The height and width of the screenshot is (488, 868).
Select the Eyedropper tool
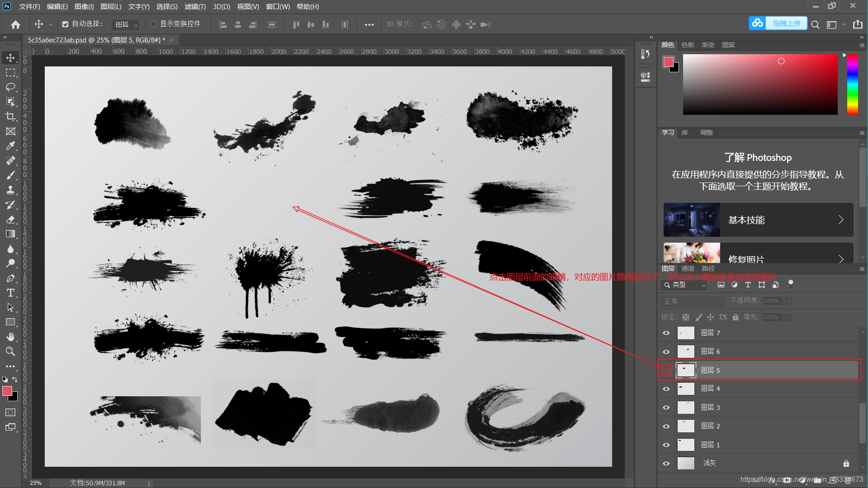[x=10, y=146]
